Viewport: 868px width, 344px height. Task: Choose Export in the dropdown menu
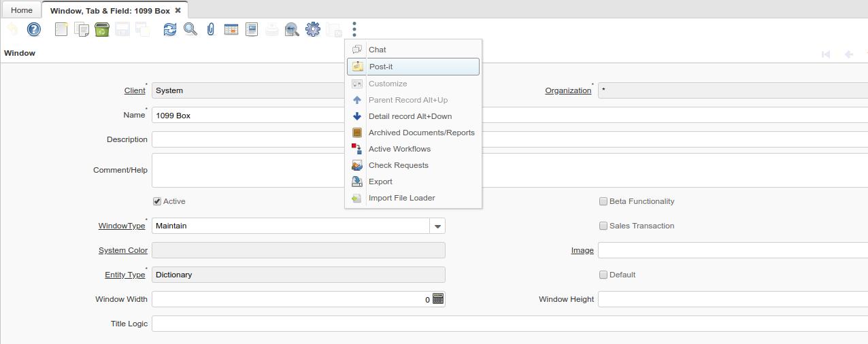(x=380, y=182)
